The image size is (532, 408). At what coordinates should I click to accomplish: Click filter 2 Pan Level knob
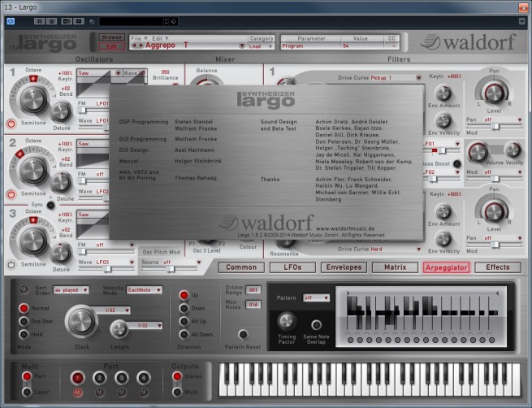[x=494, y=211]
